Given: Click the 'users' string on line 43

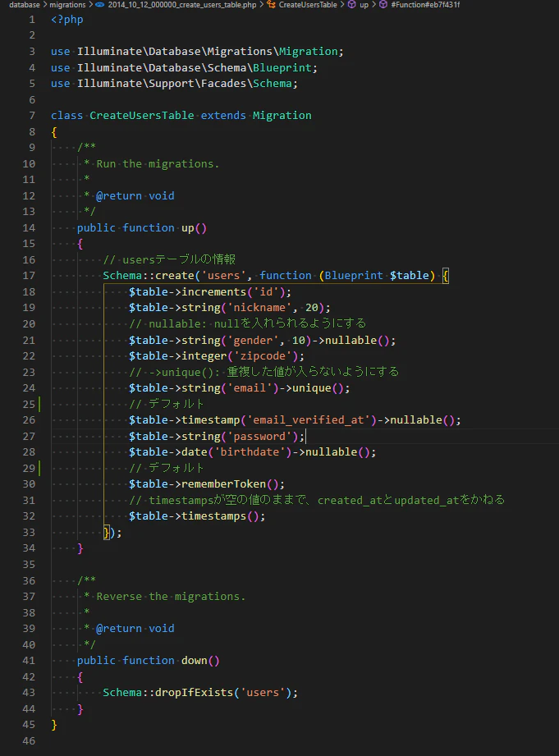Looking at the screenshot, I should (x=263, y=692).
